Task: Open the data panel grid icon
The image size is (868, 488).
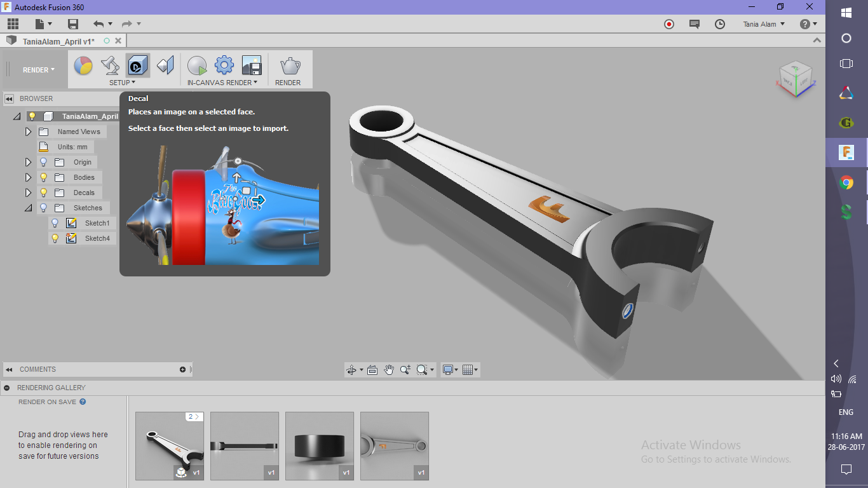Action: pyautogui.click(x=13, y=24)
